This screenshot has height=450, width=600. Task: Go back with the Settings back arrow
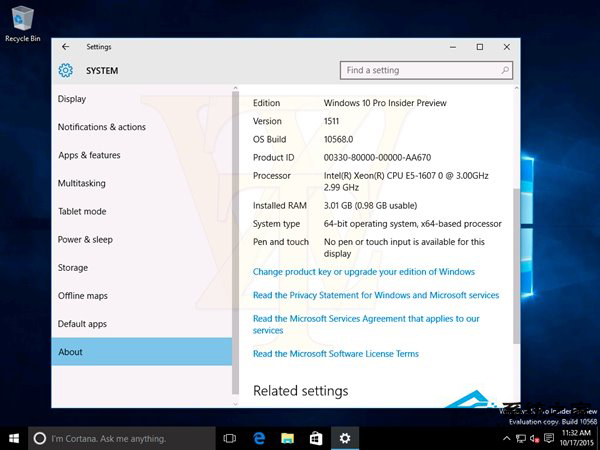click(65, 47)
